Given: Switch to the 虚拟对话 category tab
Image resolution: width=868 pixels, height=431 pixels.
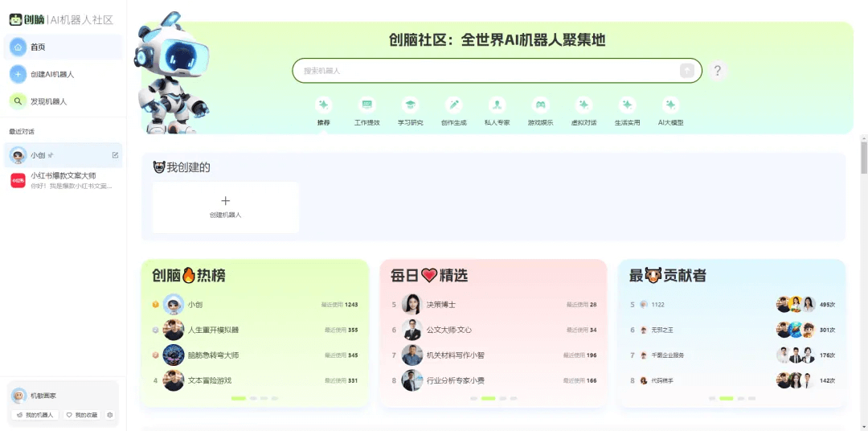Looking at the screenshot, I should pos(584,112).
